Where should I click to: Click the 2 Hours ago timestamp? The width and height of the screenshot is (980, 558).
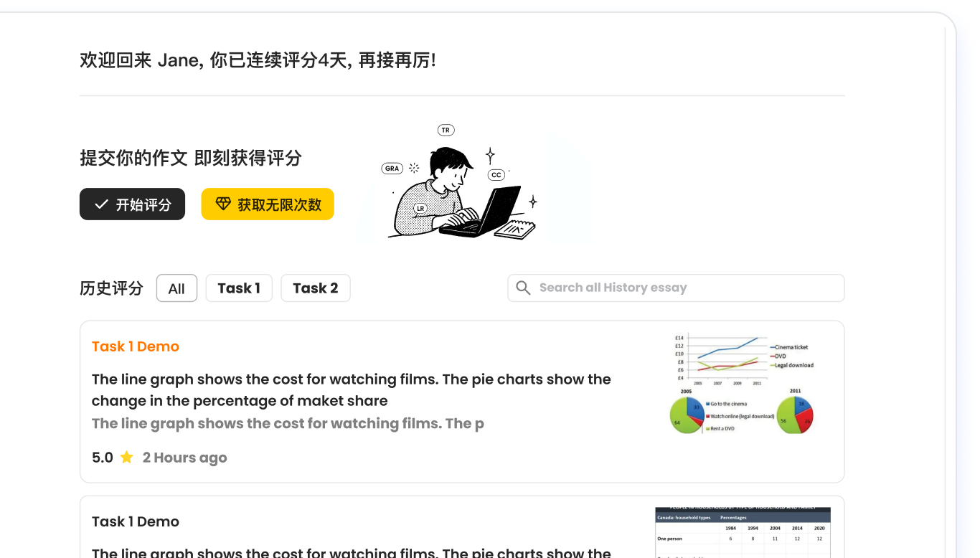point(185,458)
